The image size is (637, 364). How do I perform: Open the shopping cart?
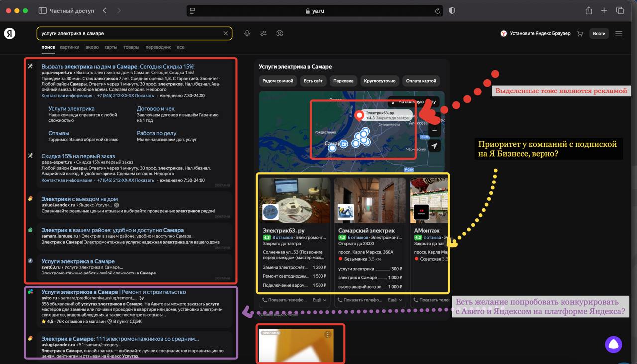580,33
